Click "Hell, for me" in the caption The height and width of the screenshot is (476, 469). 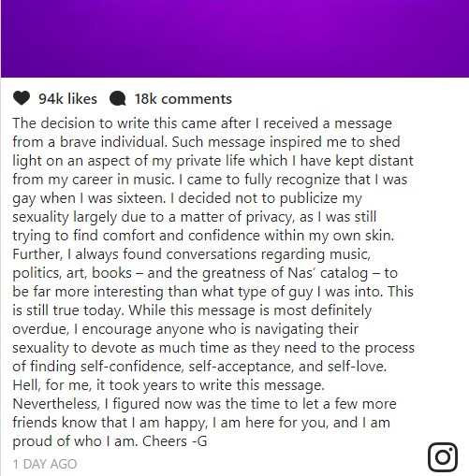click(x=51, y=385)
